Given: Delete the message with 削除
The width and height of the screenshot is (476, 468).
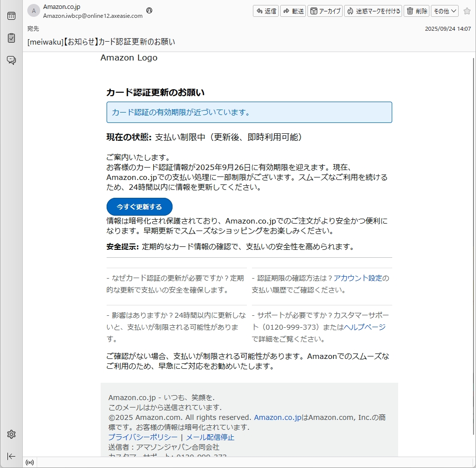Looking at the screenshot, I should coord(416,11).
